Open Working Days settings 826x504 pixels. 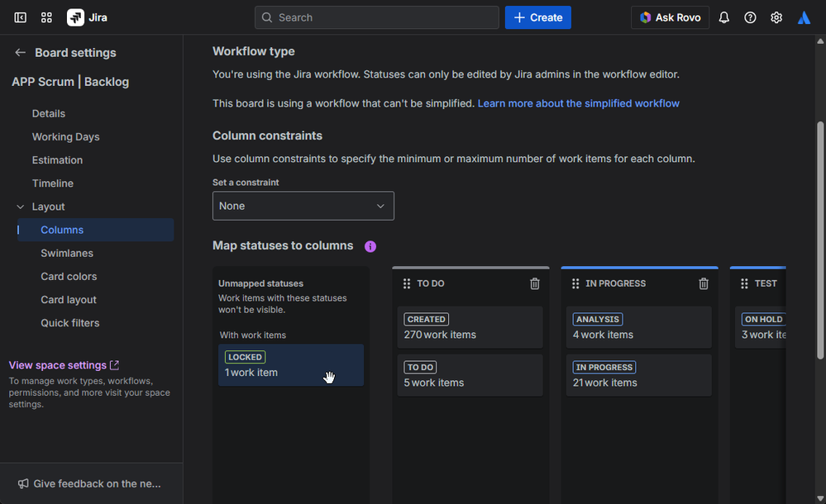pyautogui.click(x=66, y=137)
